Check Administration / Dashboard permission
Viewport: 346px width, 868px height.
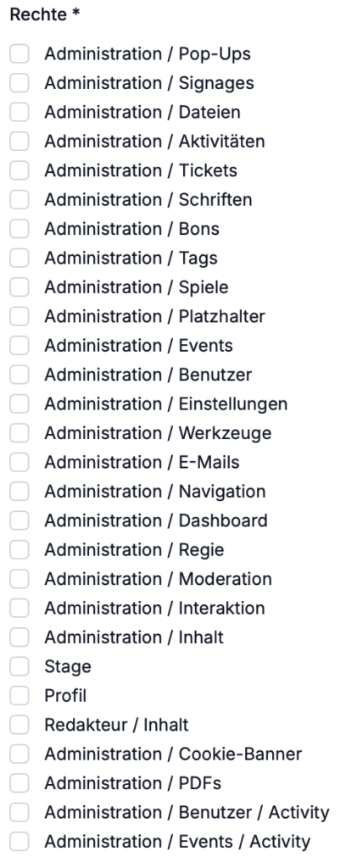tap(20, 521)
